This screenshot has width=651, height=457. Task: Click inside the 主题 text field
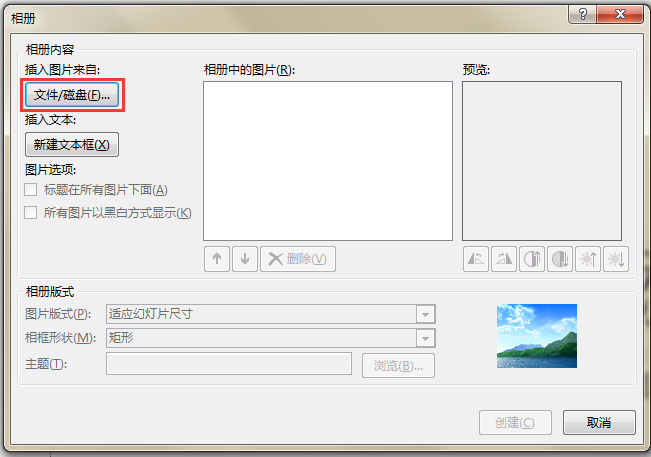(229, 364)
